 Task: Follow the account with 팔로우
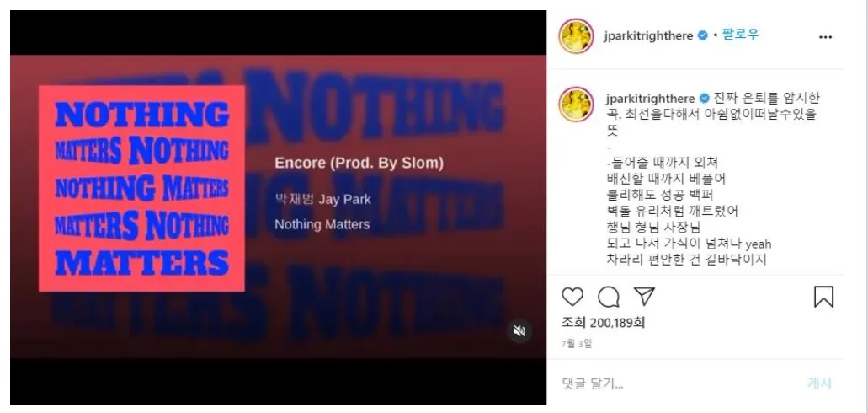pos(741,35)
